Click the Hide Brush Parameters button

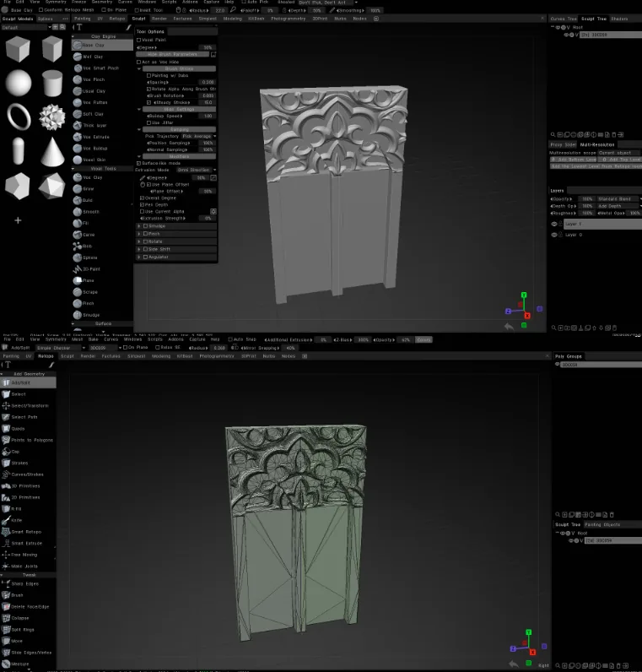coord(173,54)
